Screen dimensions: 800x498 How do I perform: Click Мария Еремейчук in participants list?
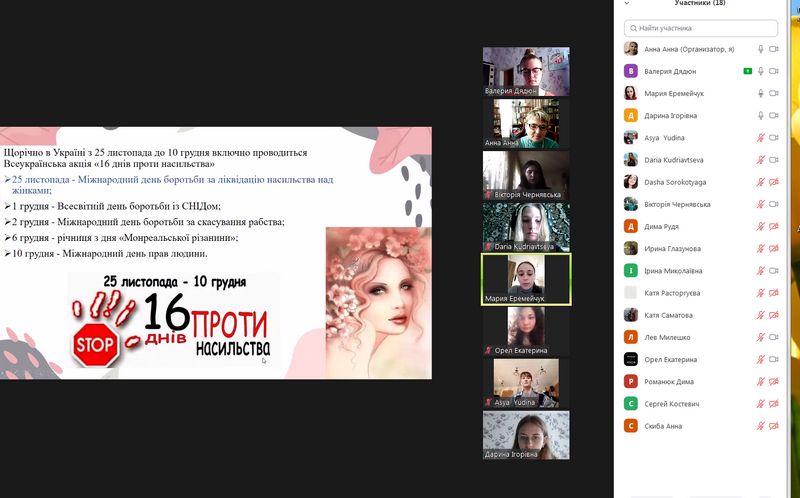click(x=673, y=93)
